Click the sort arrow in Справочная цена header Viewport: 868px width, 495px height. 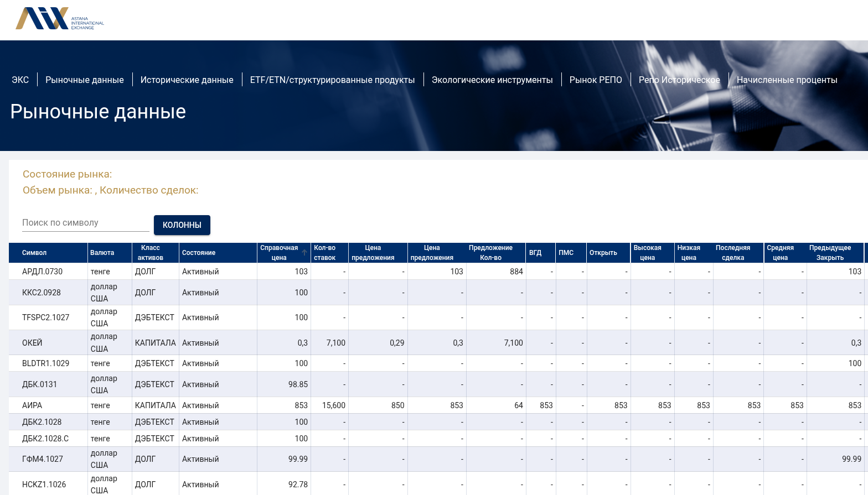pyautogui.click(x=304, y=252)
